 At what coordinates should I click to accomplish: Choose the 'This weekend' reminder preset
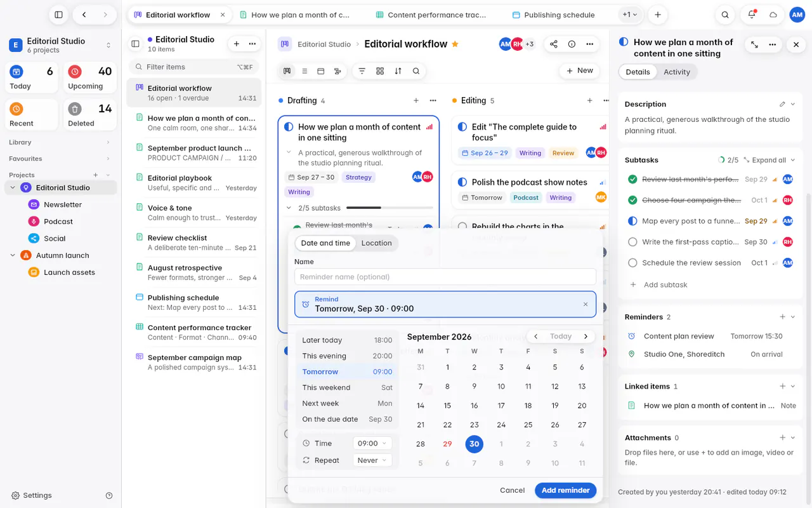348,387
